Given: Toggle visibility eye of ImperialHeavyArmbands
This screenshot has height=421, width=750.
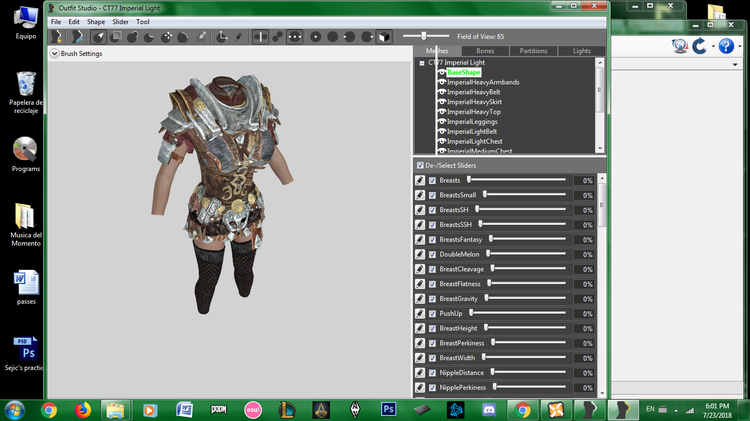Looking at the screenshot, I should [x=442, y=82].
